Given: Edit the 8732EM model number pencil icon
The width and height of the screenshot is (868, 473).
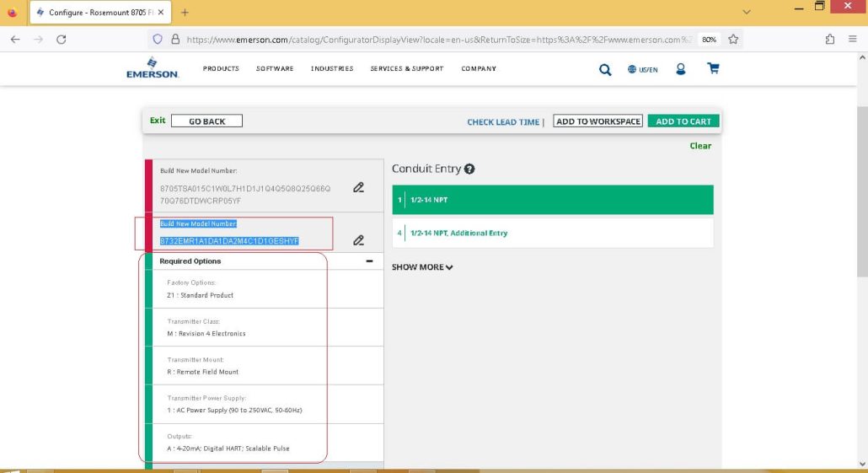Looking at the screenshot, I should click(359, 240).
